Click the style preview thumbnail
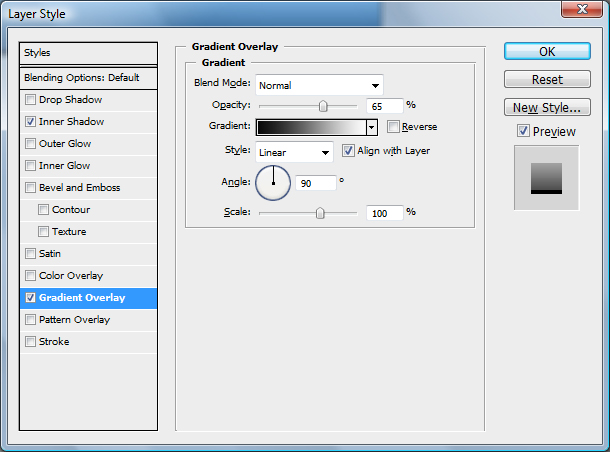Image resolution: width=610 pixels, height=452 pixels. pyautogui.click(x=546, y=177)
